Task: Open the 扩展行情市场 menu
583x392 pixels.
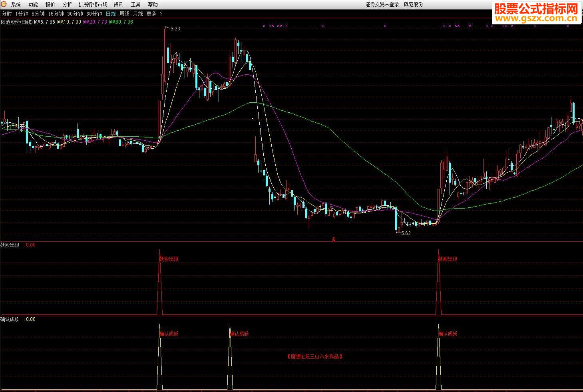Action: 93,5
